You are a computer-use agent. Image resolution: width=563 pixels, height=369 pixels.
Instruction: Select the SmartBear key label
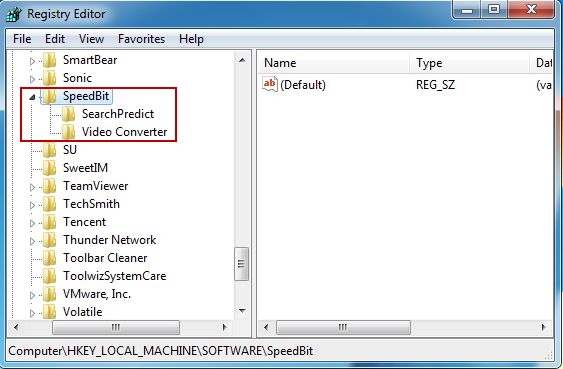pyautogui.click(x=90, y=60)
